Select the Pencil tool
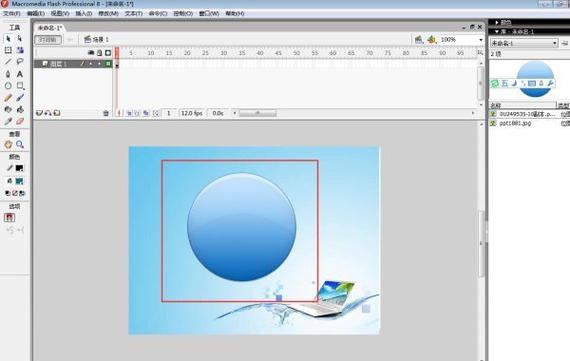The height and width of the screenshot is (361, 570). [x=8, y=97]
